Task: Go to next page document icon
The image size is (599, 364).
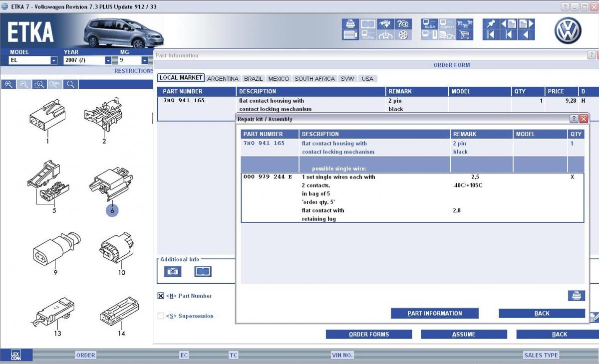Action: 526,24
